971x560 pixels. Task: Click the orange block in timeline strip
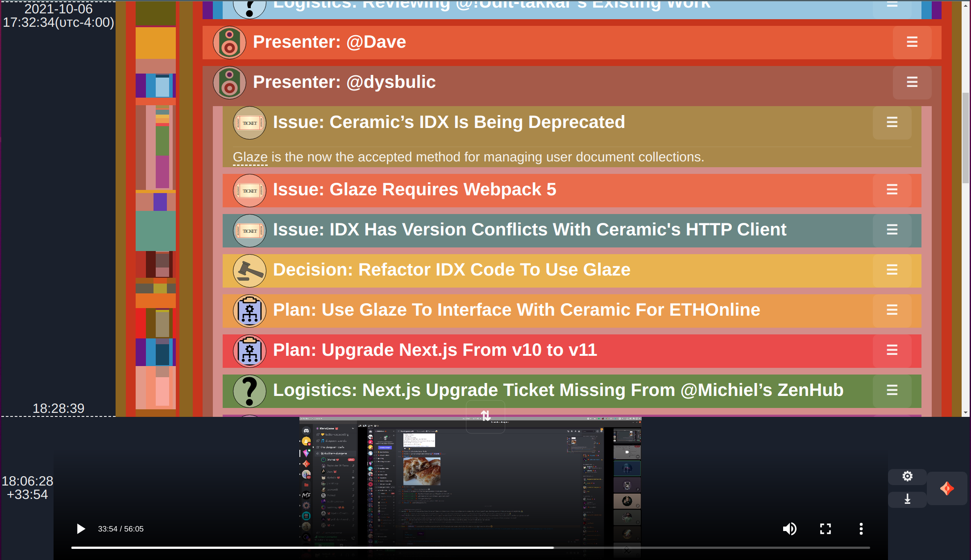(x=156, y=301)
